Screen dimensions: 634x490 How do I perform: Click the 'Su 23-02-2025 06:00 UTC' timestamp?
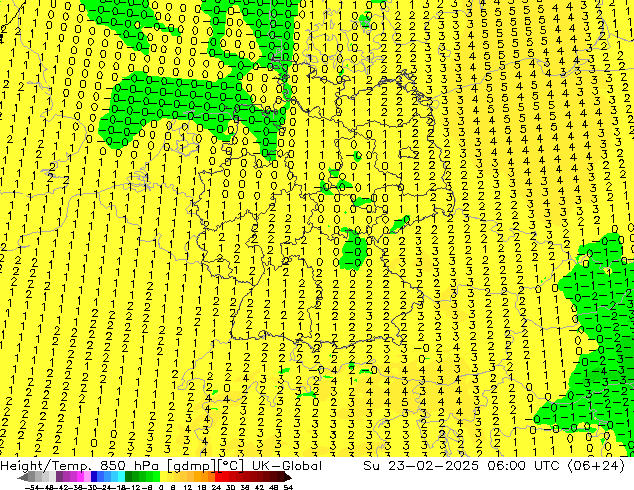point(461,466)
